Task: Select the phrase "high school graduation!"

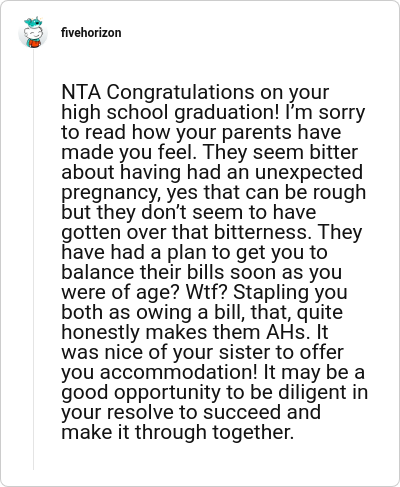Action: coord(170,113)
